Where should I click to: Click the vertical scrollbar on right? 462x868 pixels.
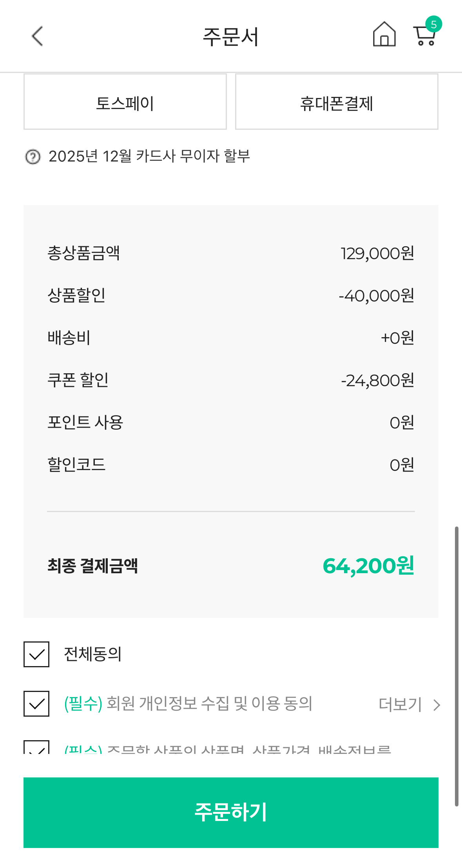point(457,666)
